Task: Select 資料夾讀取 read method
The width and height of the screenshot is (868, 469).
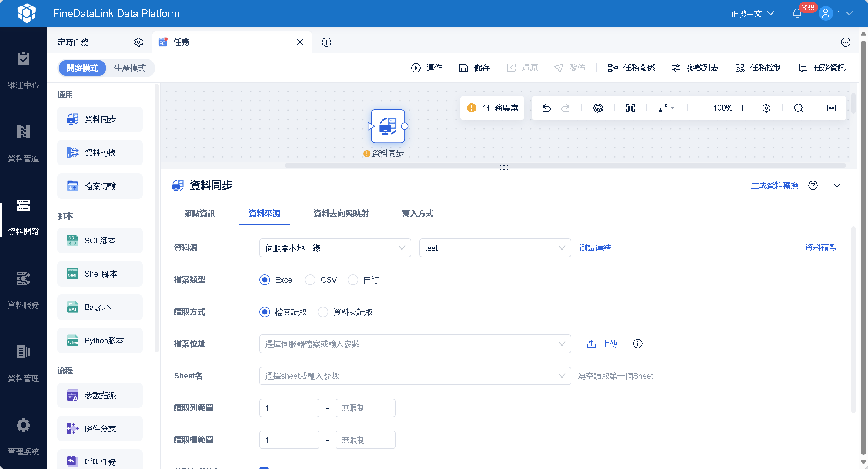Action: click(323, 312)
